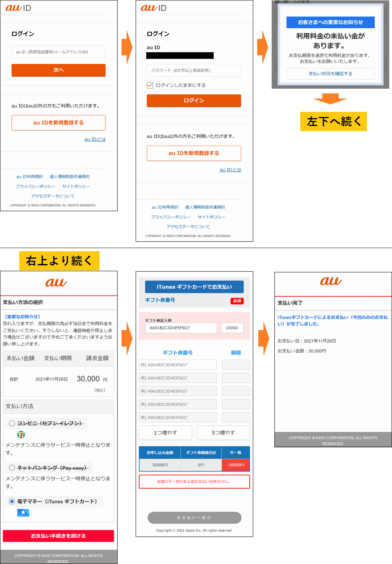Click the amount field showing 10000
392x564 pixels.
click(x=232, y=328)
